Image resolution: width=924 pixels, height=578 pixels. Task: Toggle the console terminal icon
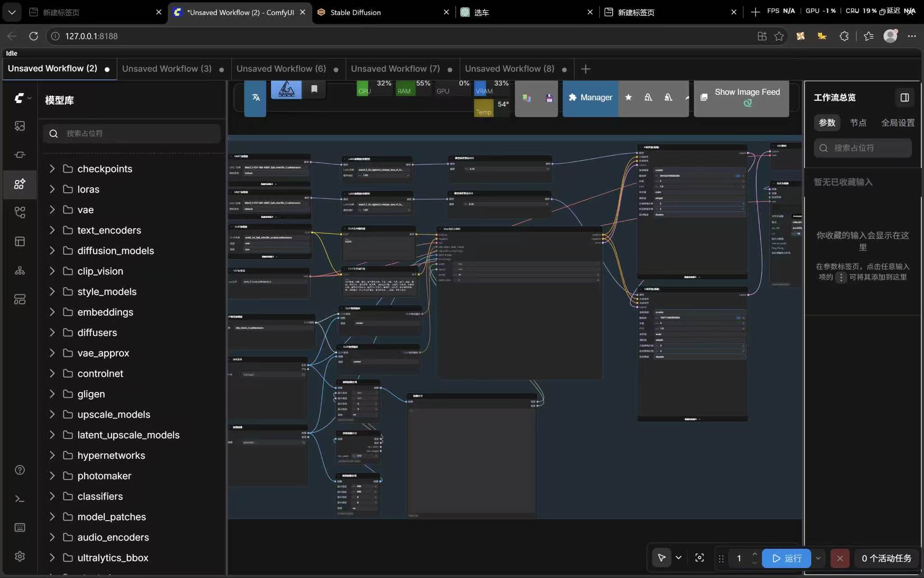point(20,499)
